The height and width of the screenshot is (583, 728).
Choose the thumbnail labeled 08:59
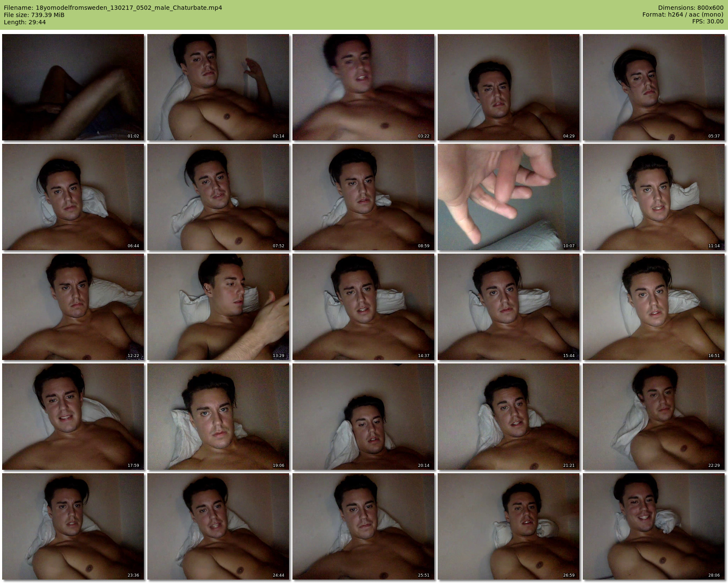tap(363, 197)
